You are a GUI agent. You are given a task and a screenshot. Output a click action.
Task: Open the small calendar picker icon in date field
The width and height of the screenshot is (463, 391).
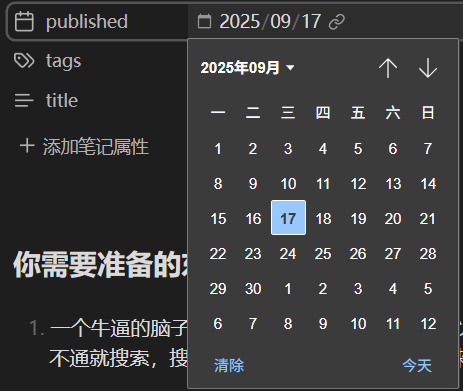(204, 21)
